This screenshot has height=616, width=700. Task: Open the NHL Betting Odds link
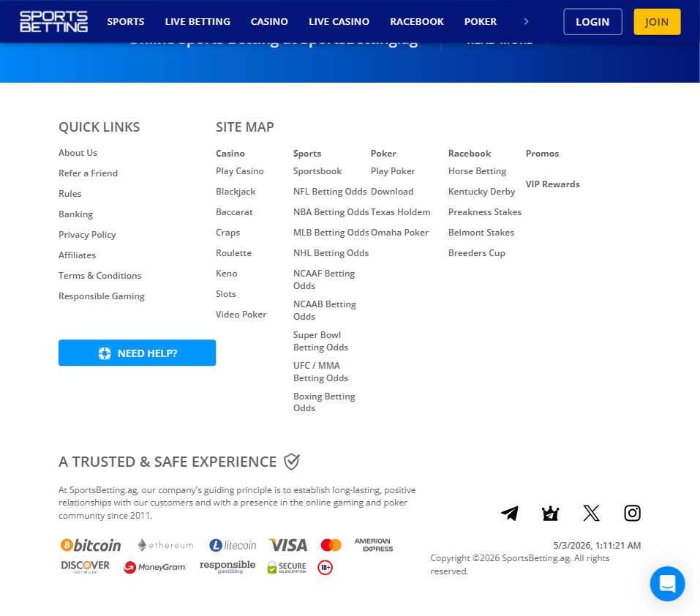tap(331, 253)
